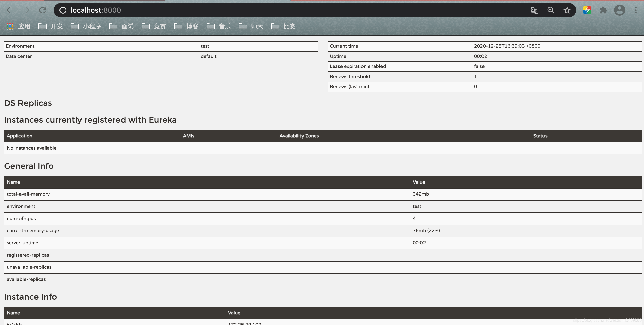
Task: Select 'No instances available' text
Action: click(32, 148)
